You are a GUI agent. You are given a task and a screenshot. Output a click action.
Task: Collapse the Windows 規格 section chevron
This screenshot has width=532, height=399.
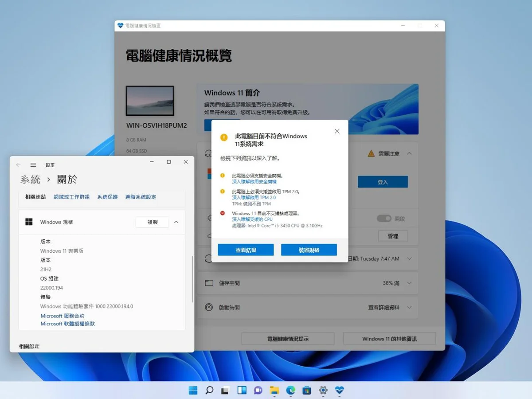(x=176, y=222)
